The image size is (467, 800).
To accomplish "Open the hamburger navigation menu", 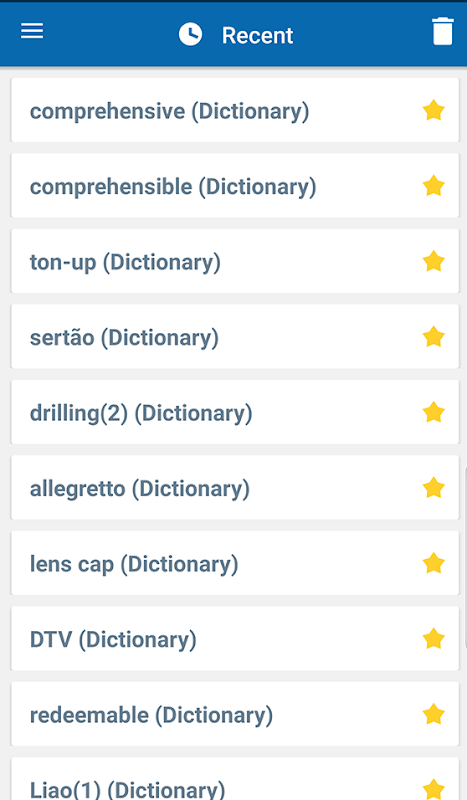I will coord(32,31).
